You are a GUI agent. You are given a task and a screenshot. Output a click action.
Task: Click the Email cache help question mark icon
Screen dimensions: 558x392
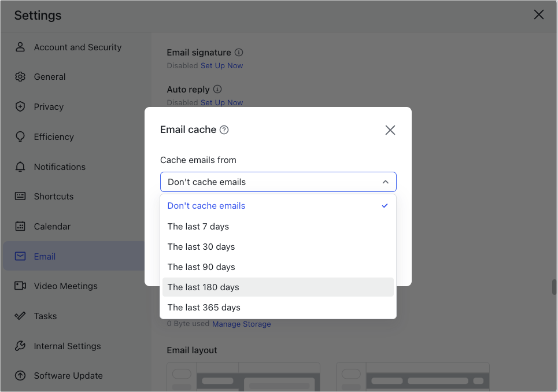[x=224, y=130]
